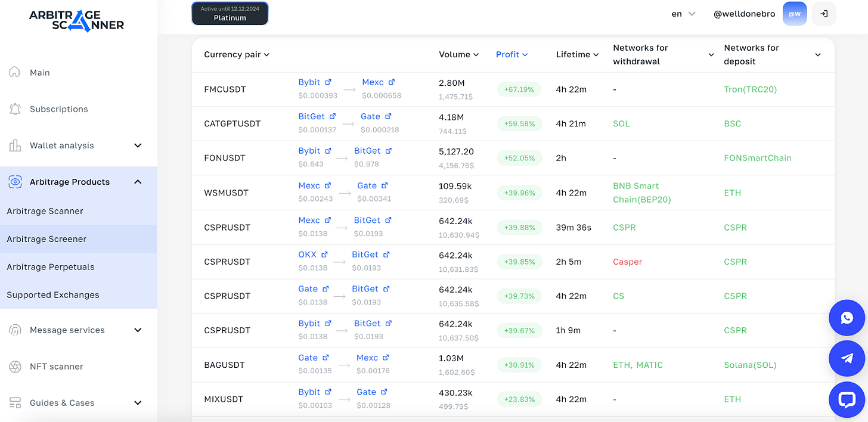This screenshot has width=868, height=422.
Task: Open Gate external link icon in WSMUSDT row
Action: (x=385, y=185)
